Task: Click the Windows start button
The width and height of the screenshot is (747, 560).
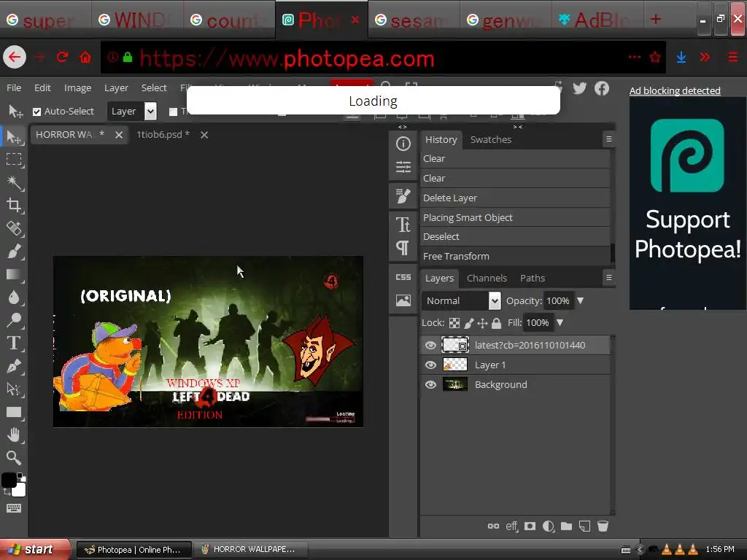Action: point(34,549)
